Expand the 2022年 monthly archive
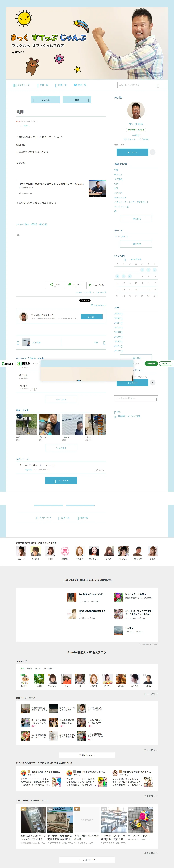 point(118,323)
